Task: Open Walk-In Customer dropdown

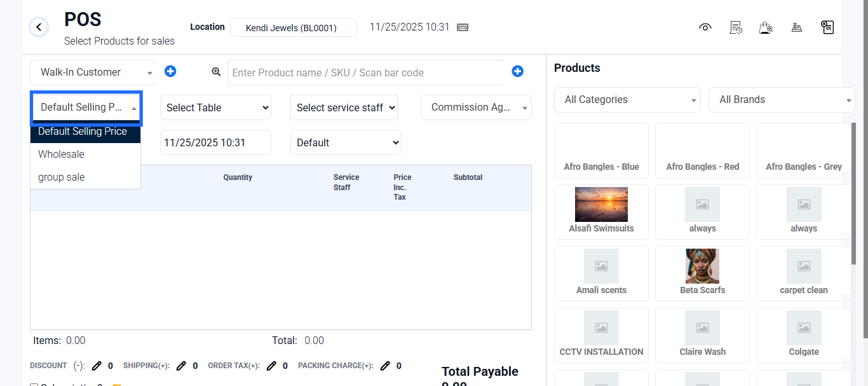Action: pyautogui.click(x=93, y=72)
